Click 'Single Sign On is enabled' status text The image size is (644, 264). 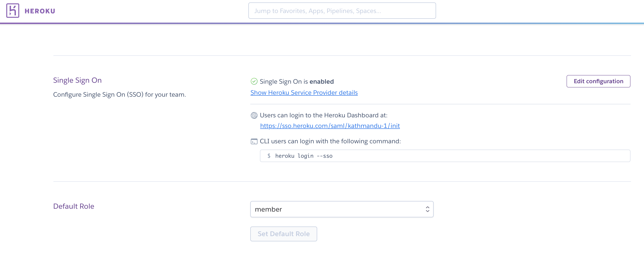point(297,82)
